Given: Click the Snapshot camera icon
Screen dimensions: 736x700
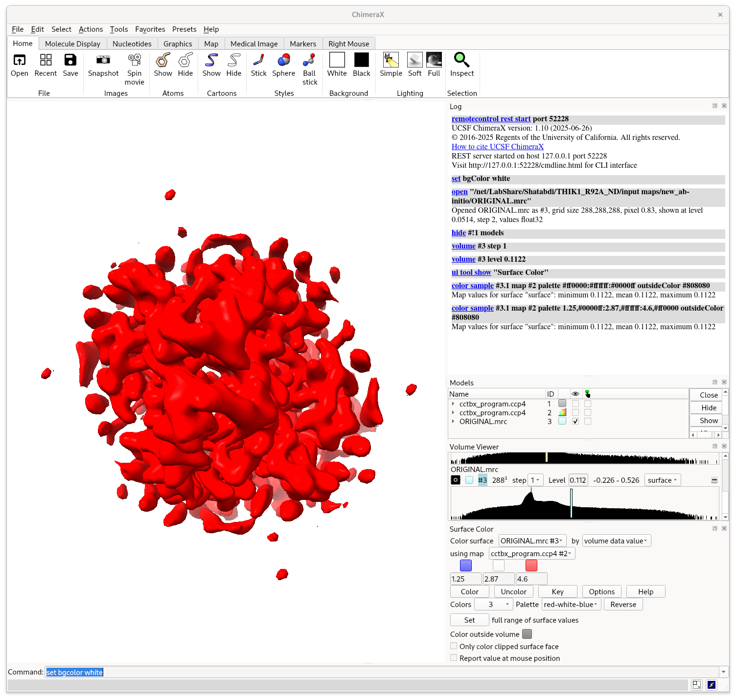Looking at the screenshot, I should (x=103, y=60).
